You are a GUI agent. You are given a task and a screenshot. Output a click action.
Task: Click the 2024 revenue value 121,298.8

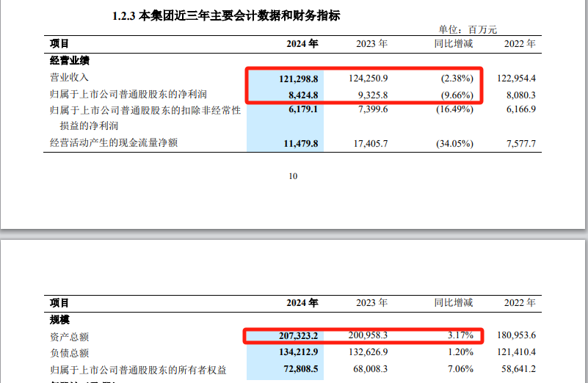point(299,79)
